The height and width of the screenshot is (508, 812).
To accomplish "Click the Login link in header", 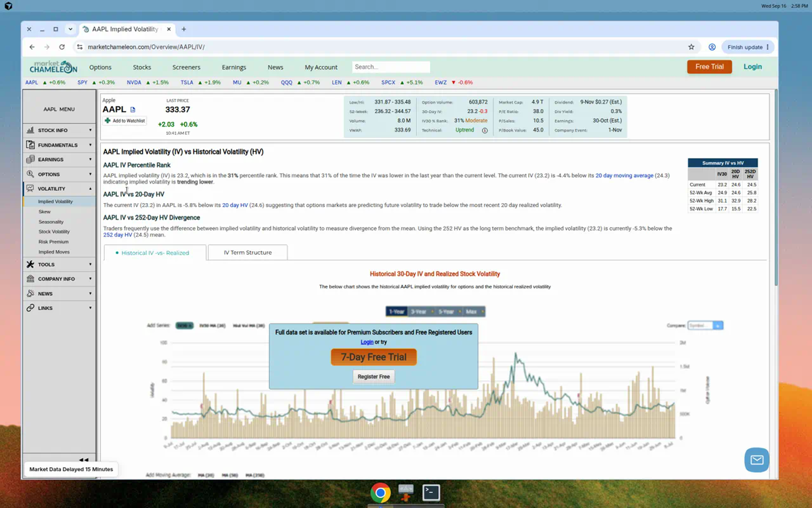I will tap(752, 67).
